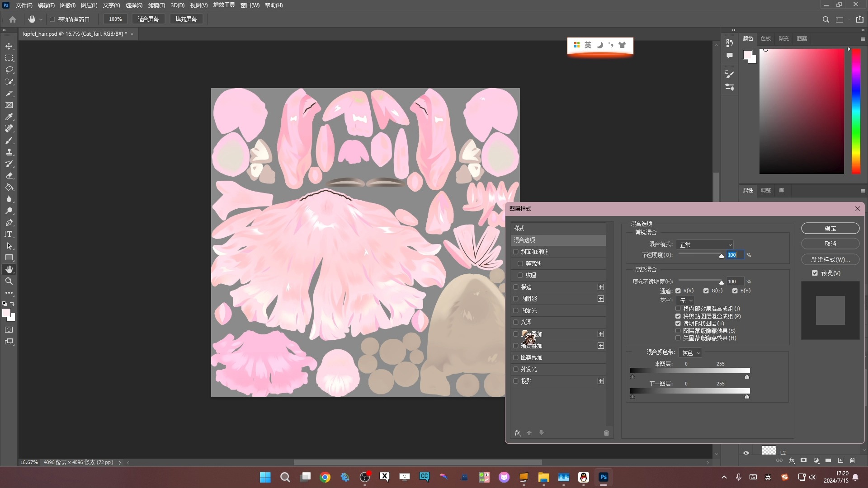Screen dimensions: 868x488
Task: Click the fx icon in Layer Style dialog
Action: [518, 433]
